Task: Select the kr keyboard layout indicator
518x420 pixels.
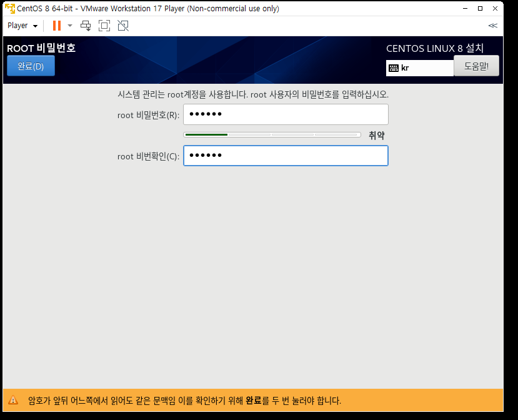Action: [420, 68]
